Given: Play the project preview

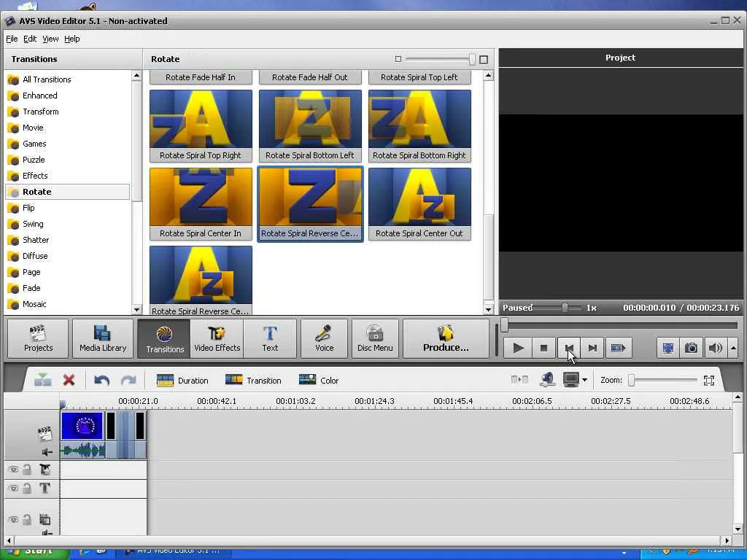Looking at the screenshot, I should pyautogui.click(x=519, y=348).
